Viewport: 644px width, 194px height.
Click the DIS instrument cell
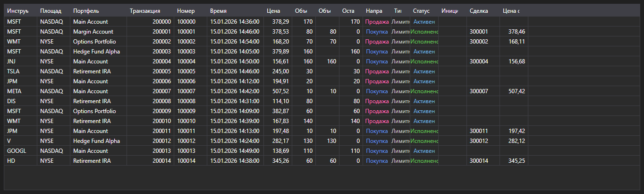[x=21, y=101]
